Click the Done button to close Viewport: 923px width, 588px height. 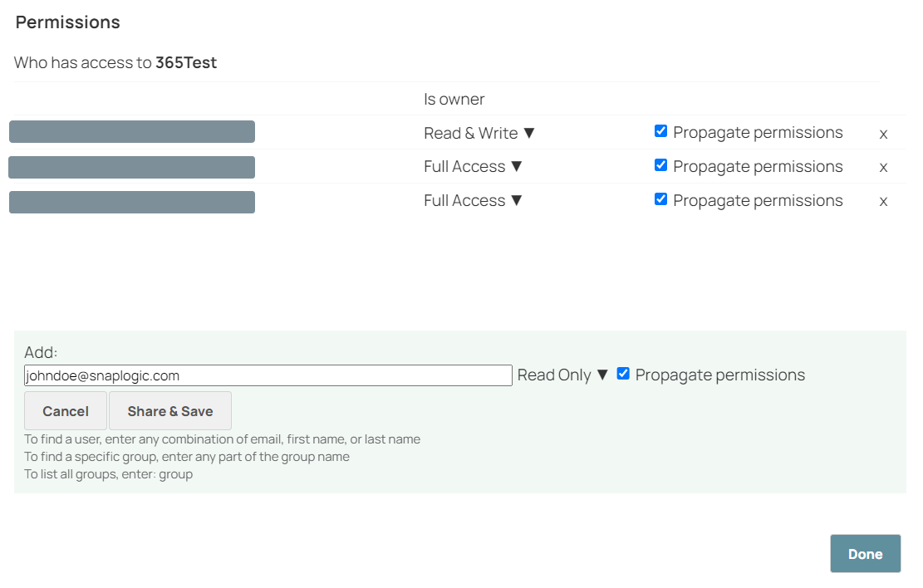pos(865,553)
